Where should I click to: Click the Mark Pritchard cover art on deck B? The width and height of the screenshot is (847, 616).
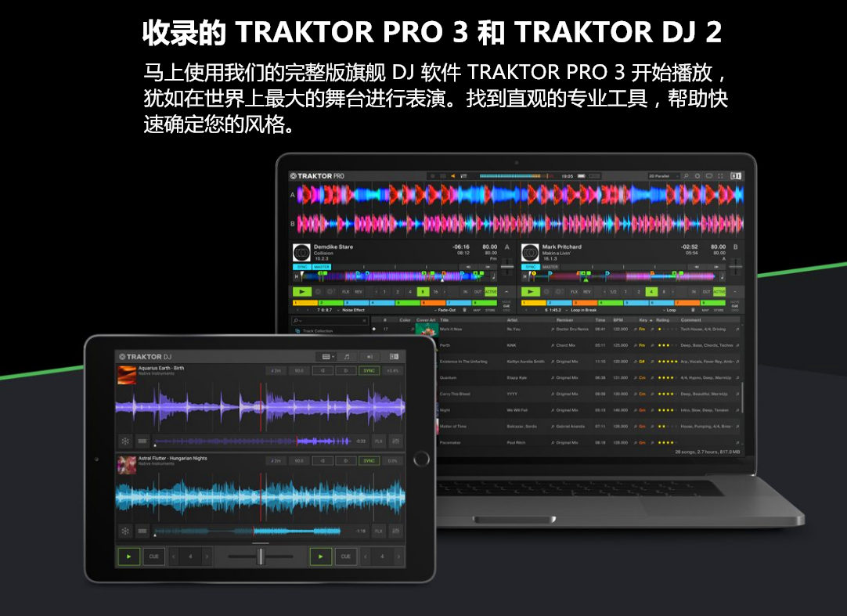[x=530, y=253]
